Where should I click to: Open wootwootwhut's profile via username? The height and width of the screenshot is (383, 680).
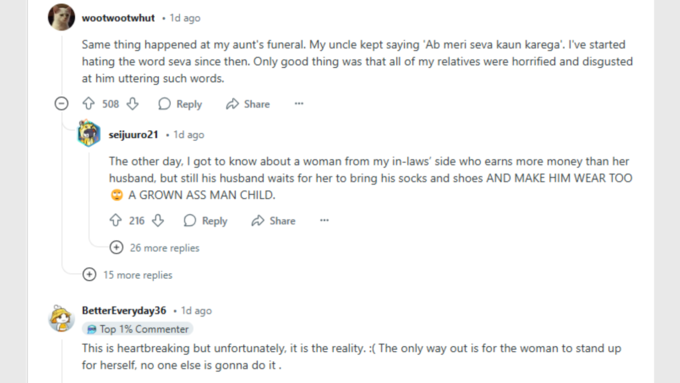tap(118, 18)
